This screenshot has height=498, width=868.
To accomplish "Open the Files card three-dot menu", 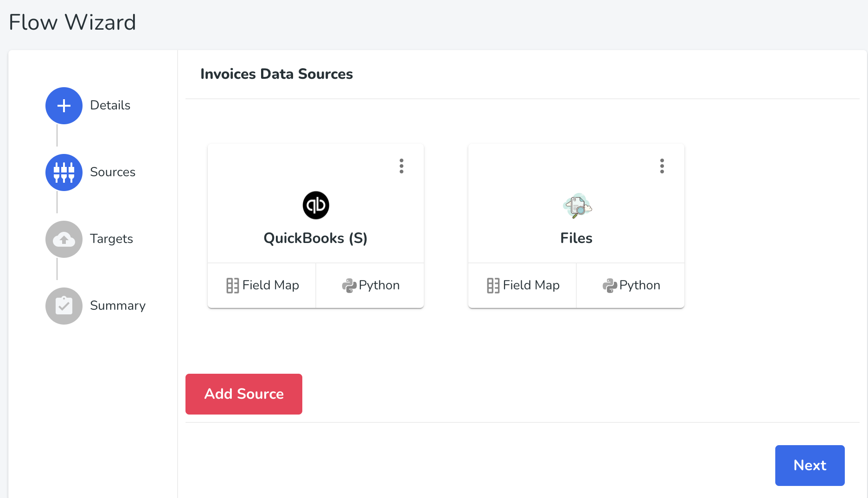I will (662, 166).
